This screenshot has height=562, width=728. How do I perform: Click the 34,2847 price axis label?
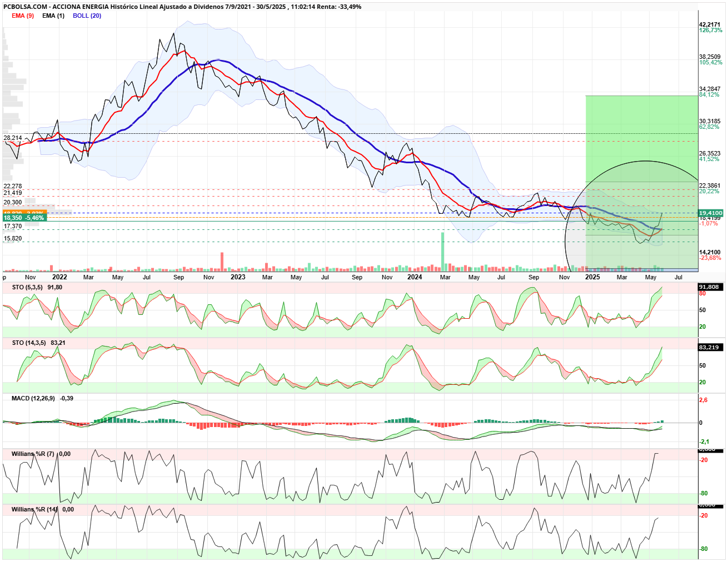pos(710,89)
